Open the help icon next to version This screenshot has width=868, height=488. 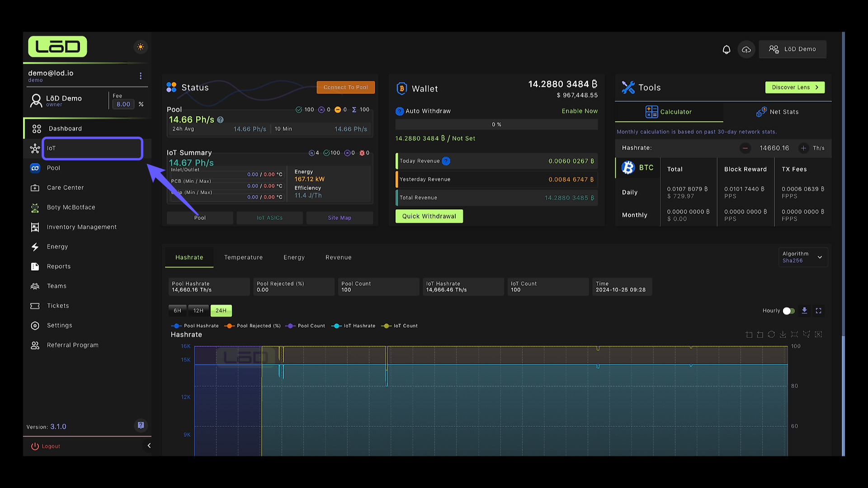coord(141,425)
